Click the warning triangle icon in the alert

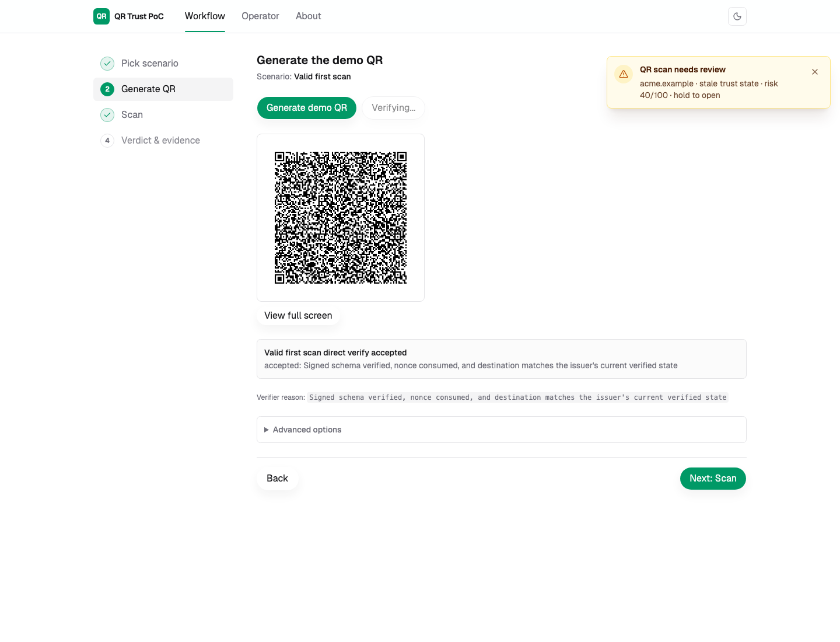[624, 74]
